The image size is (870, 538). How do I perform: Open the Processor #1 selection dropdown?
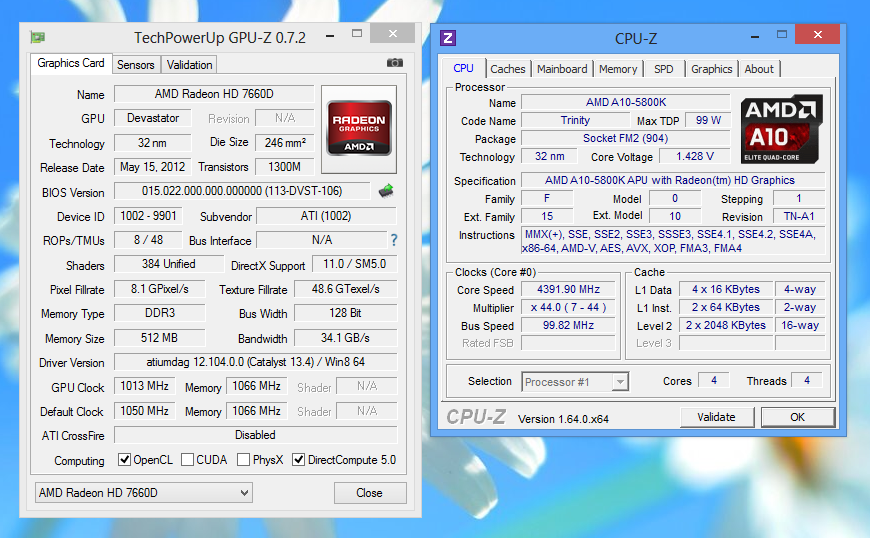[x=575, y=382]
